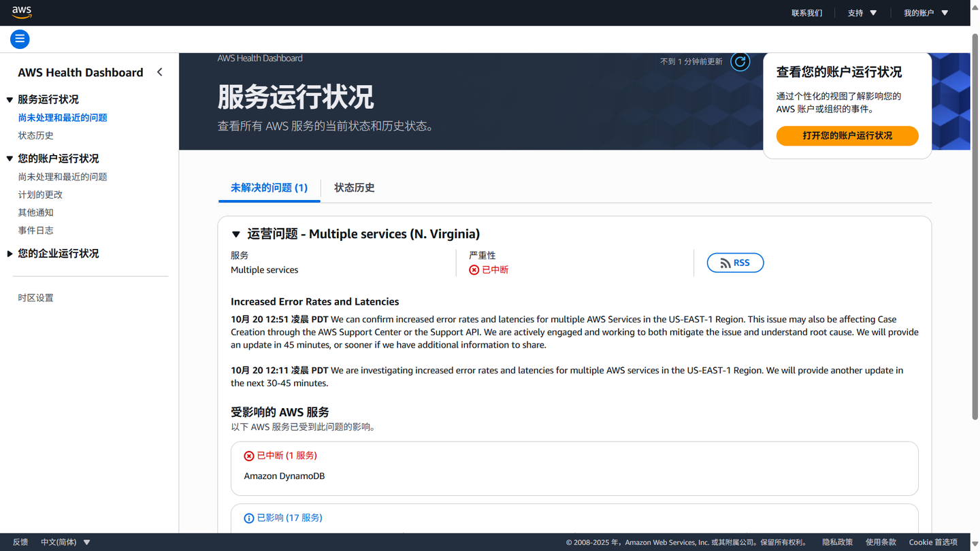
Task: Open the 支持 dropdown menu
Action: [x=862, y=12]
